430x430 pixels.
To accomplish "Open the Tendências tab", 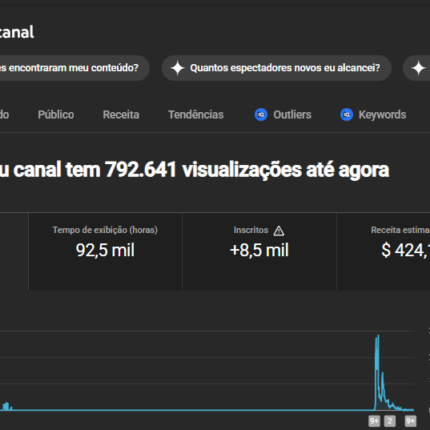I will 196,115.
